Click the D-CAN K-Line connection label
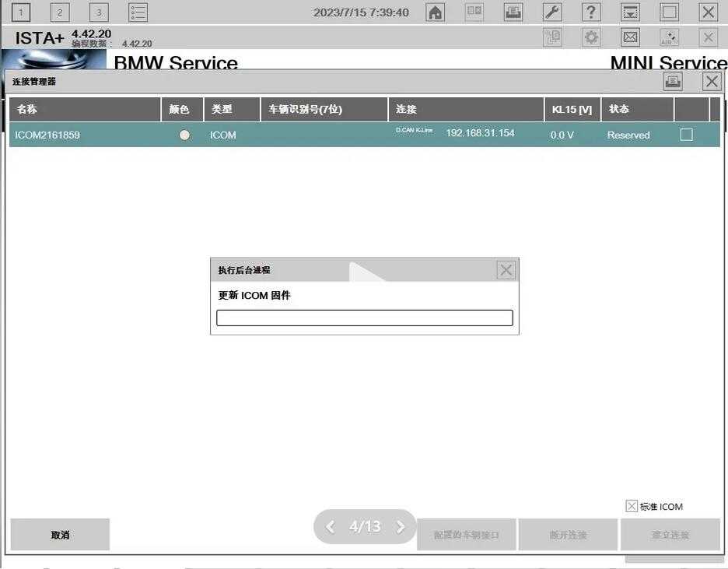This screenshot has height=569, width=728. coord(414,131)
